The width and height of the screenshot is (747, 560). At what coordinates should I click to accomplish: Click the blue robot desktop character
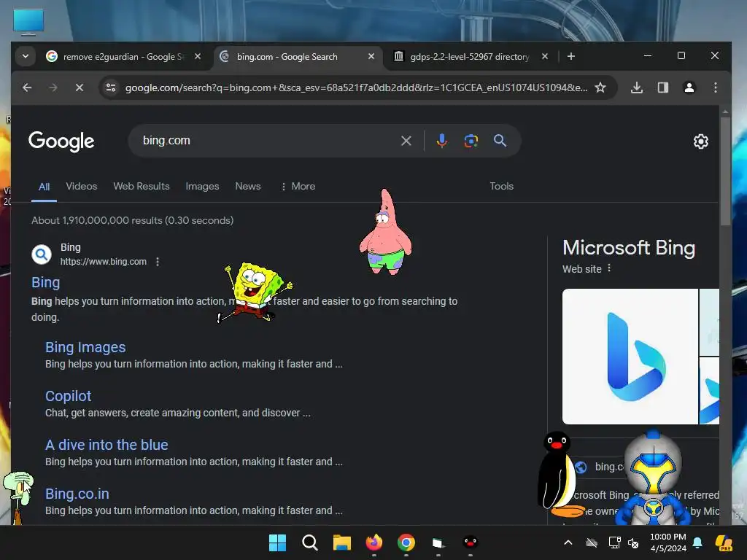pos(652,477)
